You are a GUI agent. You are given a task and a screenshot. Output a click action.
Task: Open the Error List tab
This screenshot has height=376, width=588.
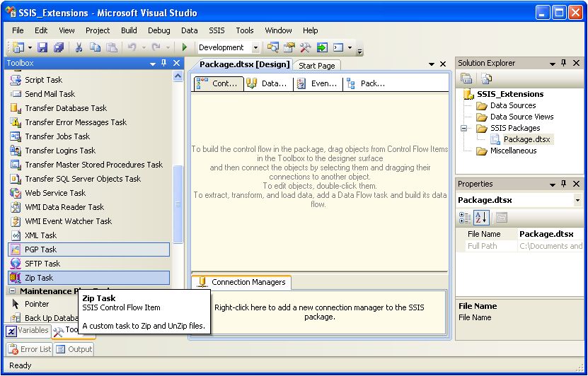[x=30, y=349]
